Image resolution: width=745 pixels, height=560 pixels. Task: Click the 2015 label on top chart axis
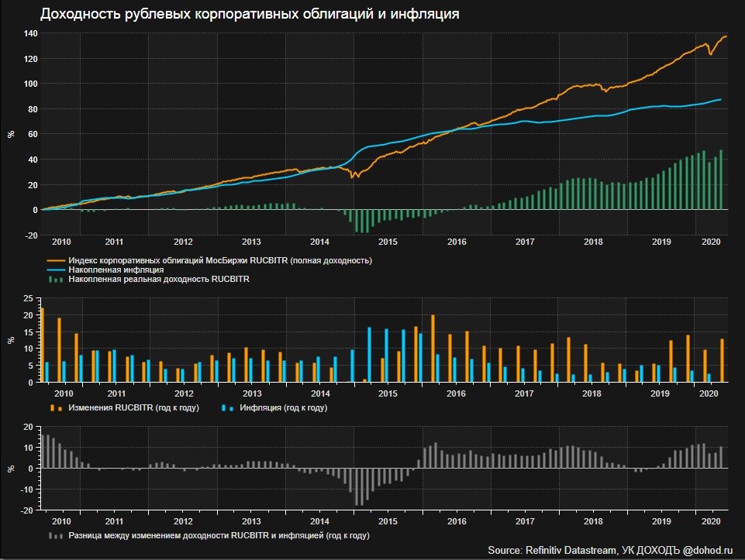pyautogui.click(x=388, y=242)
